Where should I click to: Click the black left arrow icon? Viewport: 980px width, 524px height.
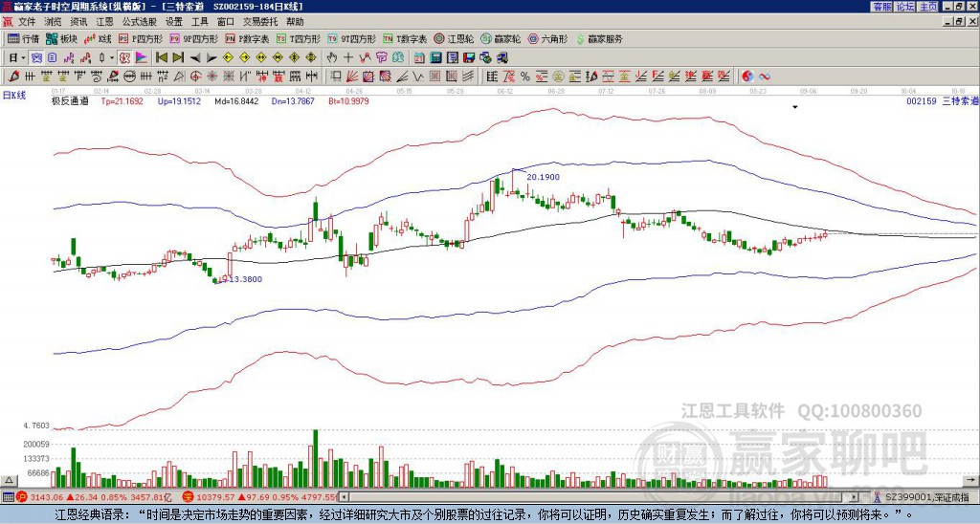click(x=195, y=57)
